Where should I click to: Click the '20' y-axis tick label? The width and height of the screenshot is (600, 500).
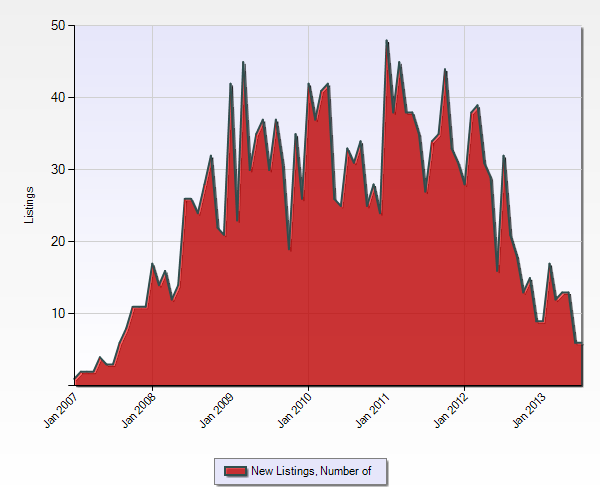(x=58, y=241)
